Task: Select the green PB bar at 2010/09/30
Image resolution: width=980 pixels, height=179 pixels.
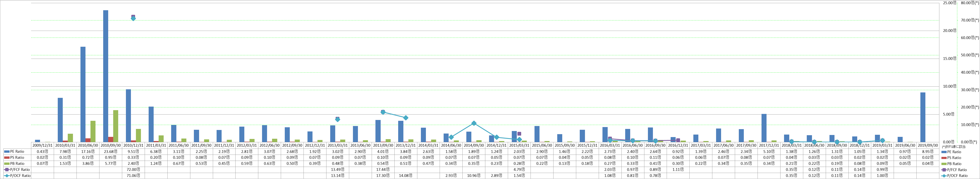Action: (116, 126)
